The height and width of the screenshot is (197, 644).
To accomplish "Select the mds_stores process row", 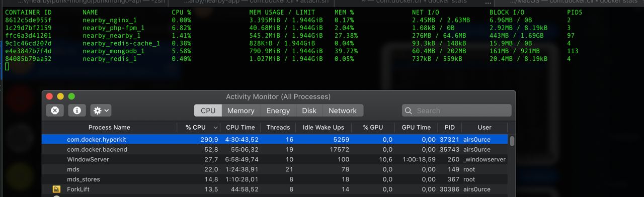I will tap(275, 179).
